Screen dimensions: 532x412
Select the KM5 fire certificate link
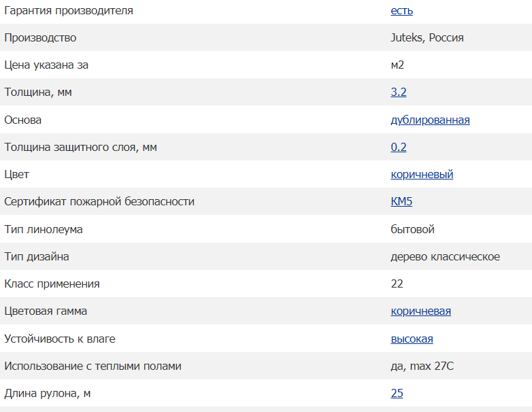(401, 201)
